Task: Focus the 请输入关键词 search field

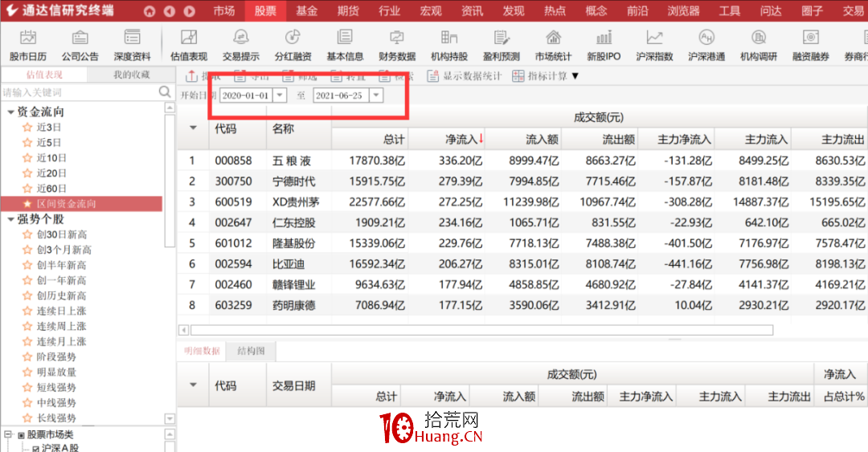Action: point(80,92)
